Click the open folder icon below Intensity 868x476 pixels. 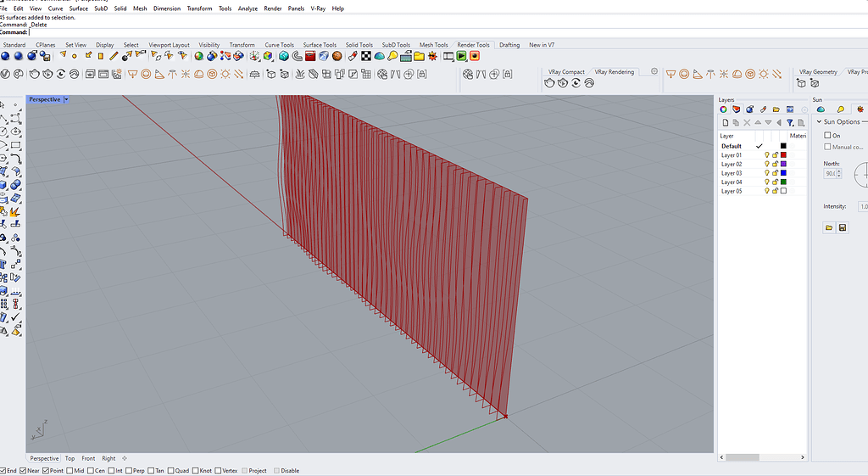pos(829,228)
